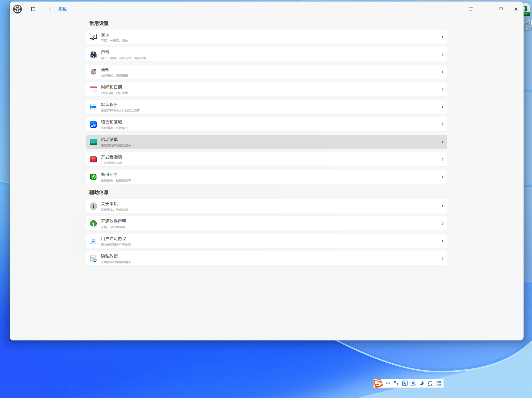Click subtitle 勿扰模式、应用通知
This screenshot has width=532, height=398.
point(114,76)
